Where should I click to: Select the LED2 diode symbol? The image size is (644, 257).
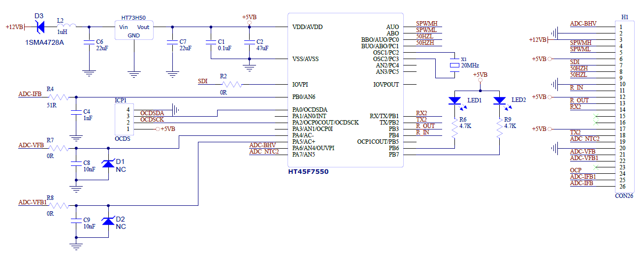500,101
